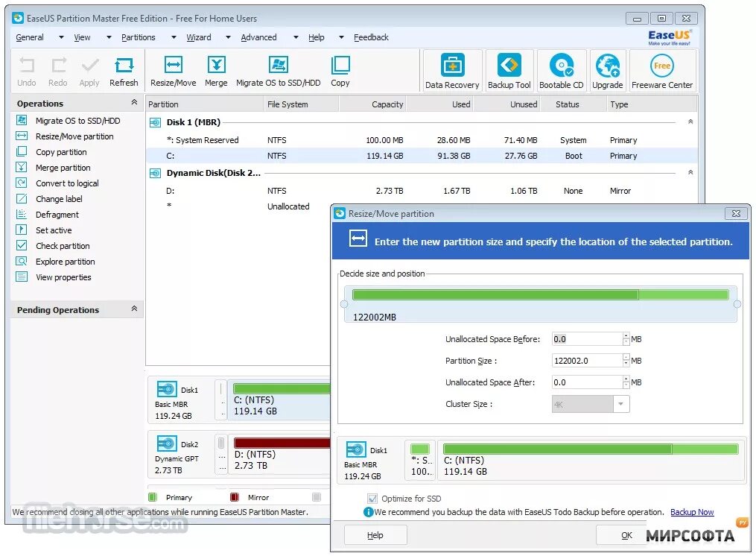The width and height of the screenshot is (756, 556).
Task: Open Bootable CD creator
Action: coord(561,71)
